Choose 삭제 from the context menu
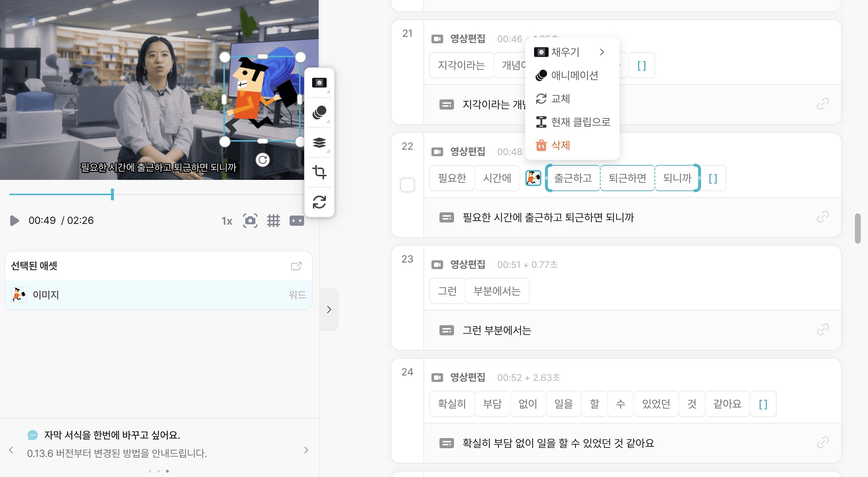The height and width of the screenshot is (477, 868). coord(560,145)
